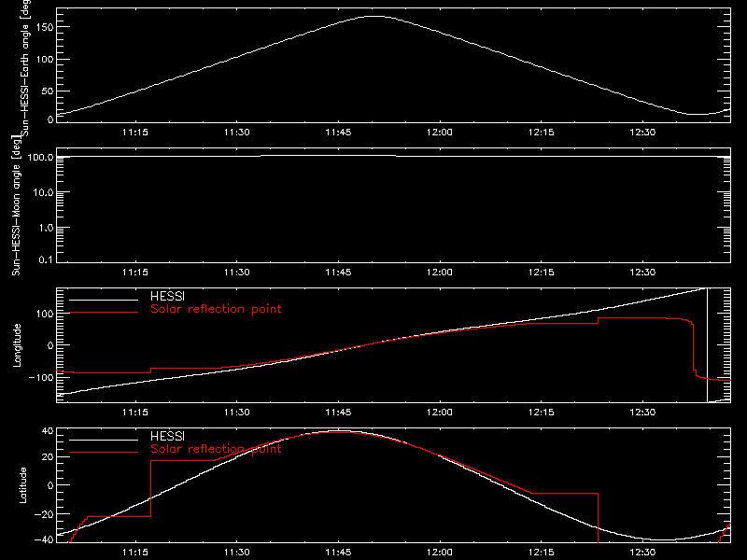Click red legend line in Longitude plot
This screenshot has width=747, height=560.
[x=104, y=313]
